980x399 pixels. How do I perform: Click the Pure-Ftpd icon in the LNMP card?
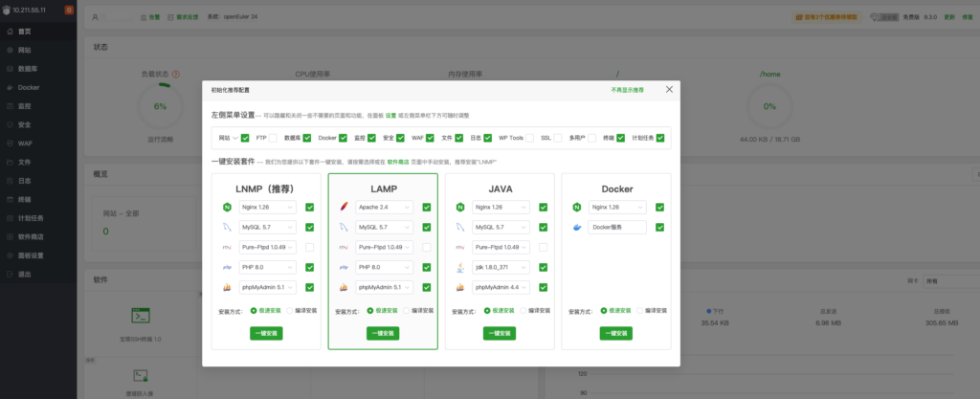[227, 247]
